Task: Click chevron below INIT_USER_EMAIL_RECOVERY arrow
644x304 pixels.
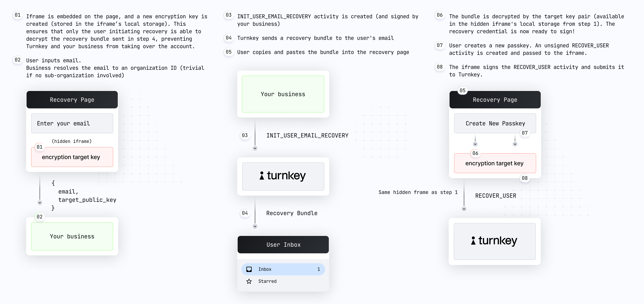Action: [x=255, y=148]
